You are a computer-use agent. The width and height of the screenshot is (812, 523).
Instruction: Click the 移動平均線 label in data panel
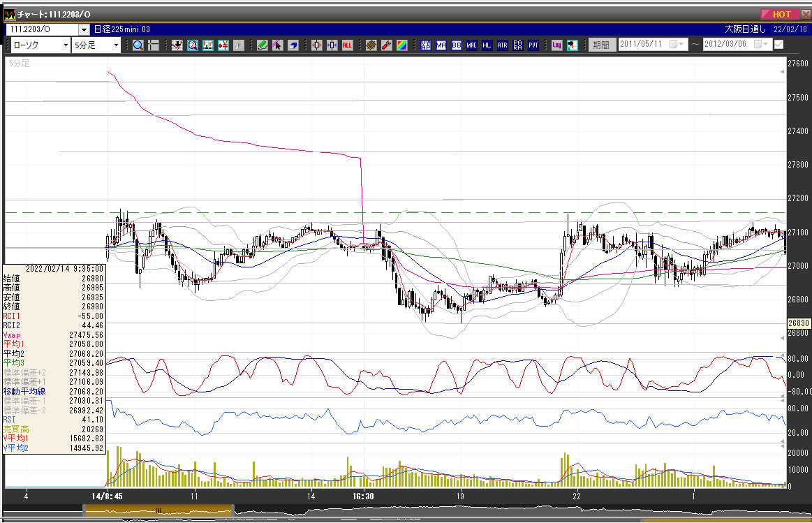24,392
